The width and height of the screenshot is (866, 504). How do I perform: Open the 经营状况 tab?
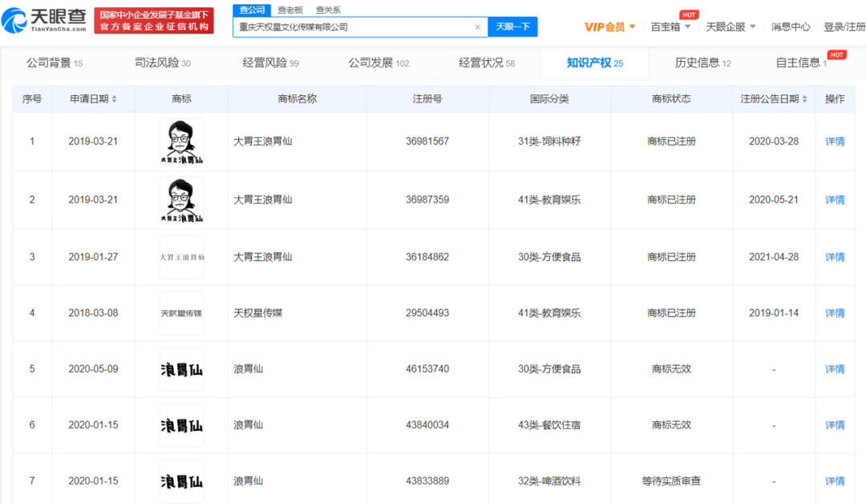[x=487, y=63]
